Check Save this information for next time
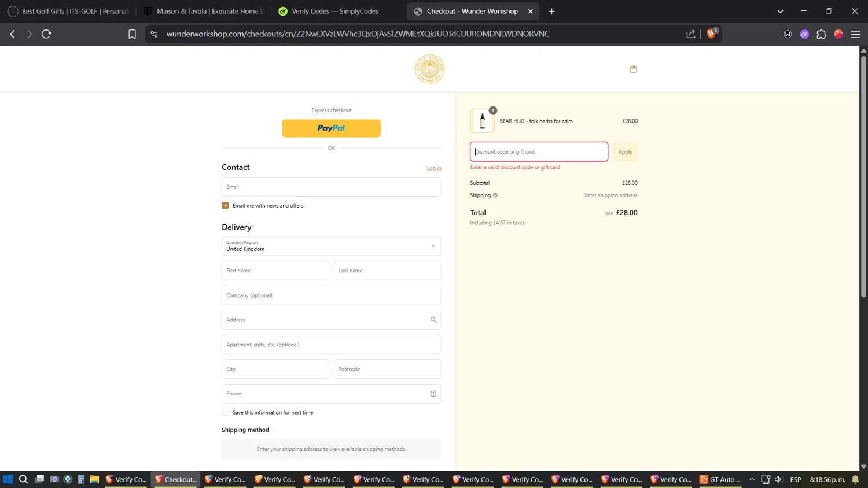This screenshot has height=488, width=868. (225, 412)
